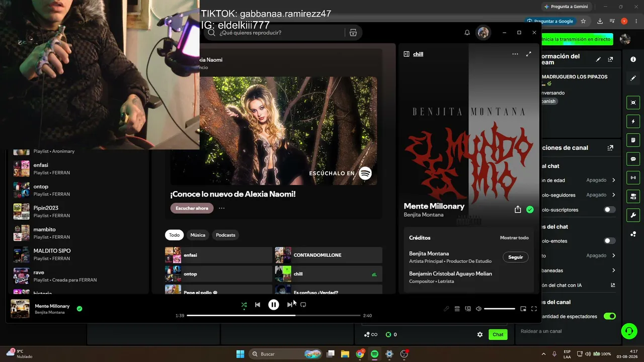Open the MALDITO SIPO playlist in the sidebar
The width and height of the screenshot is (644, 362).
pos(78,254)
